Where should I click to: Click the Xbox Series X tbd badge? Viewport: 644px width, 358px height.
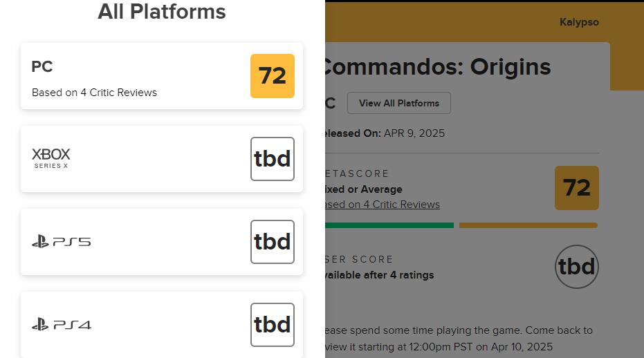pyautogui.click(x=272, y=159)
